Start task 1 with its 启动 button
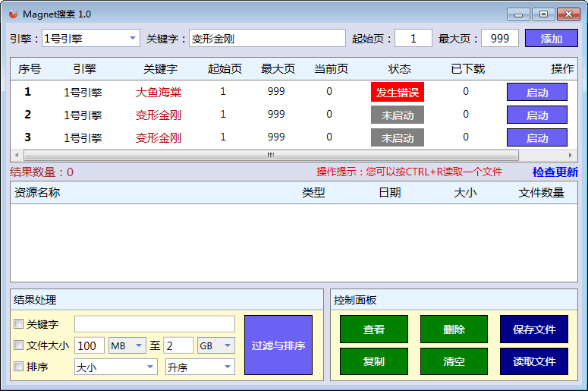588x391 pixels. 536,93
